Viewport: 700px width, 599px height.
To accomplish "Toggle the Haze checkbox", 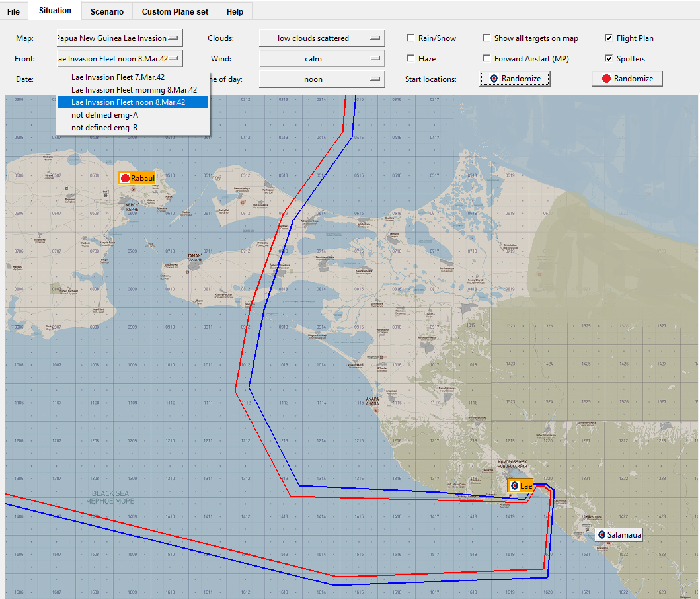I will (410, 59).
